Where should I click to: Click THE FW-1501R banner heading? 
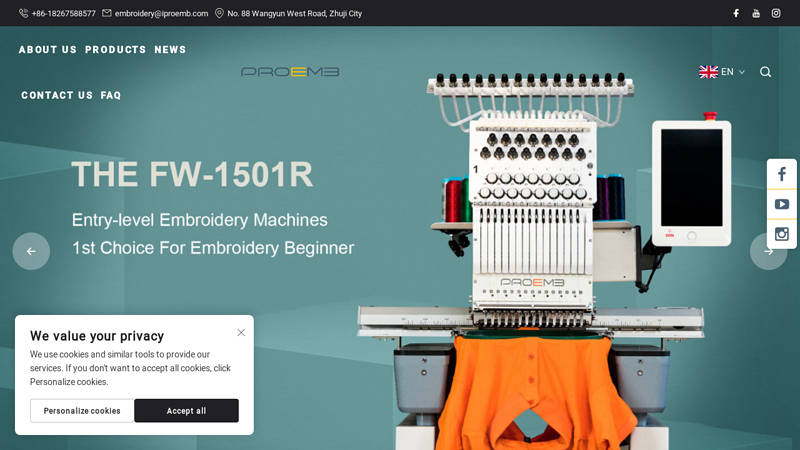pyautogui.click(x=192, y=174)
